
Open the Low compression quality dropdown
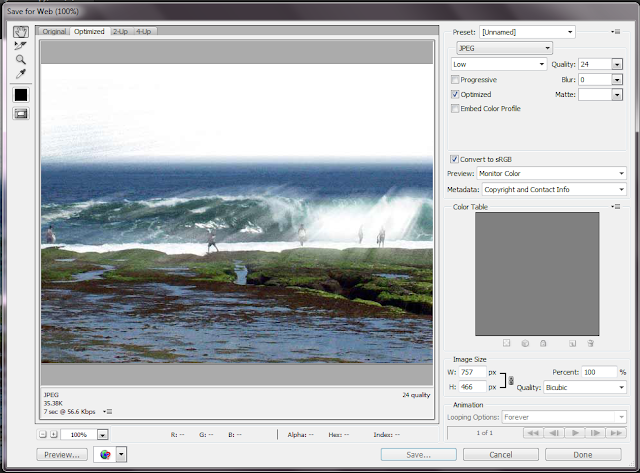click(498, 64)
